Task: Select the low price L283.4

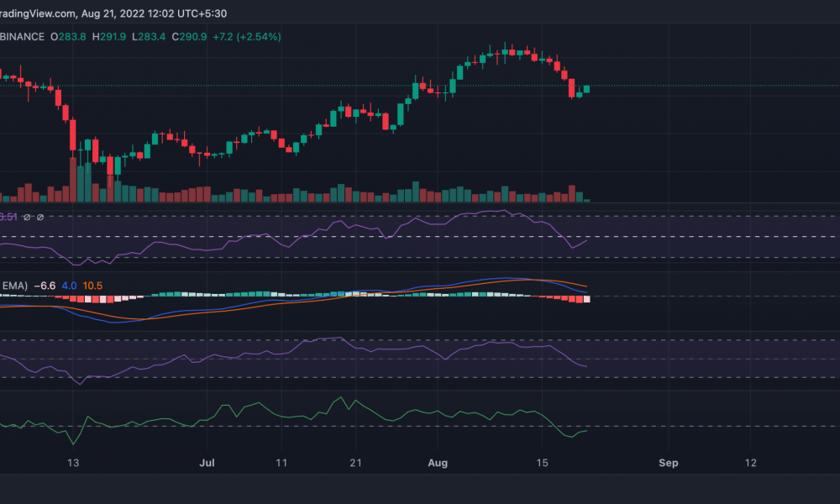Action: 149,37
